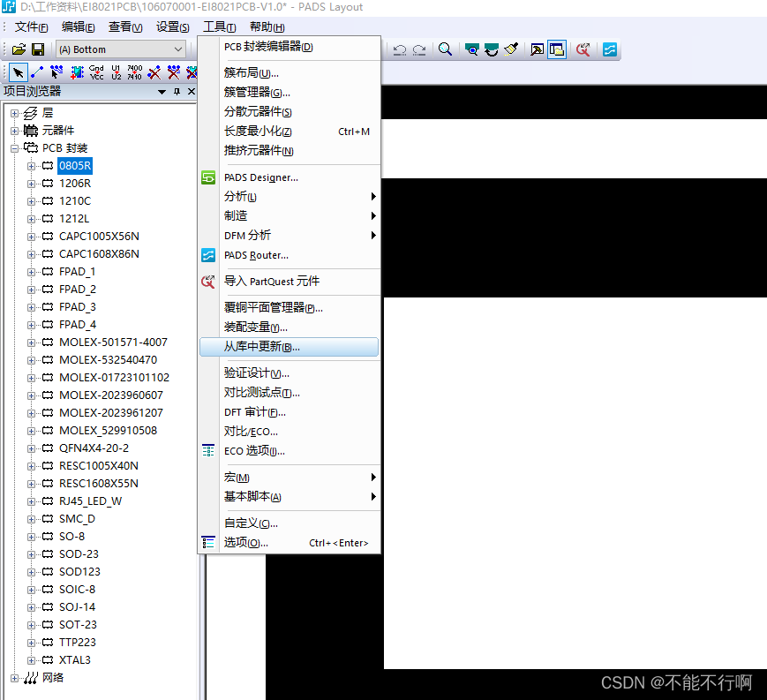Open the 设置 menu
The height and width of the screenshot is (700, 767).
[x=173, y=26]
